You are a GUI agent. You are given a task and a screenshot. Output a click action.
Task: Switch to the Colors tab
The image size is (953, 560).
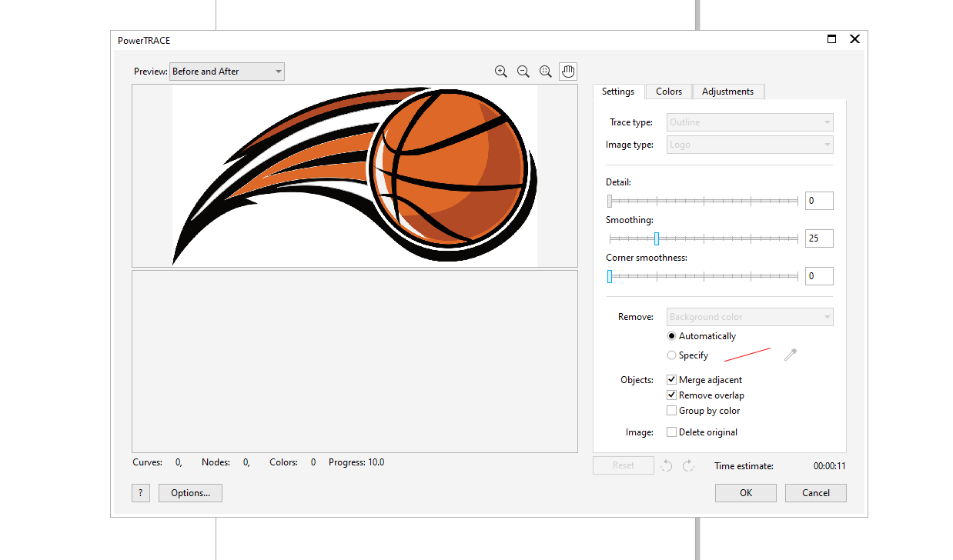coord(669,92)
